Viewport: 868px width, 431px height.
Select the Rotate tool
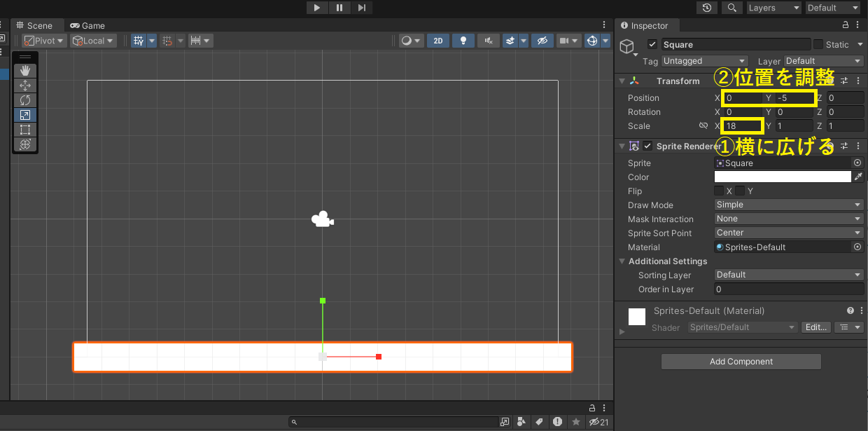[25, 100]
